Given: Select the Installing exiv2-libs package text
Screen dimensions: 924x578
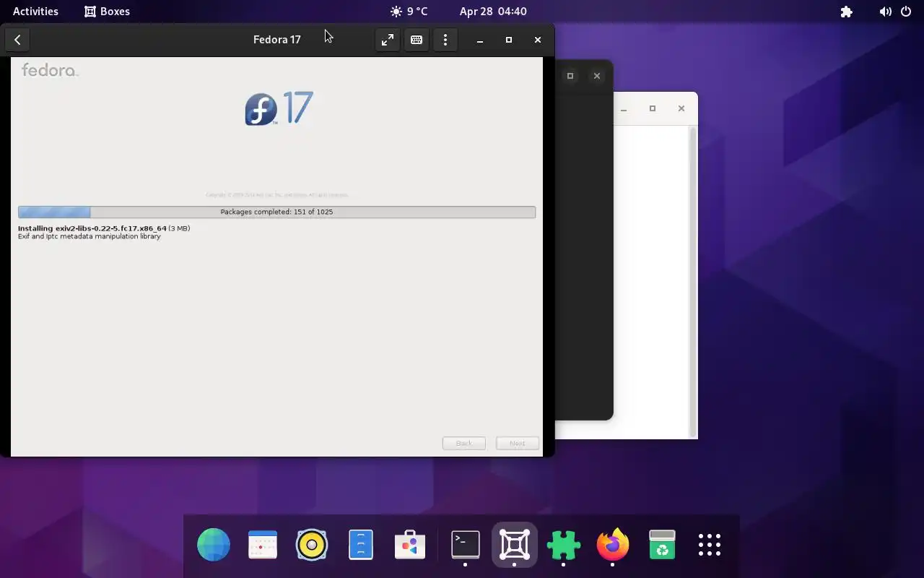Looking at the screenshot, I should 104,228.
